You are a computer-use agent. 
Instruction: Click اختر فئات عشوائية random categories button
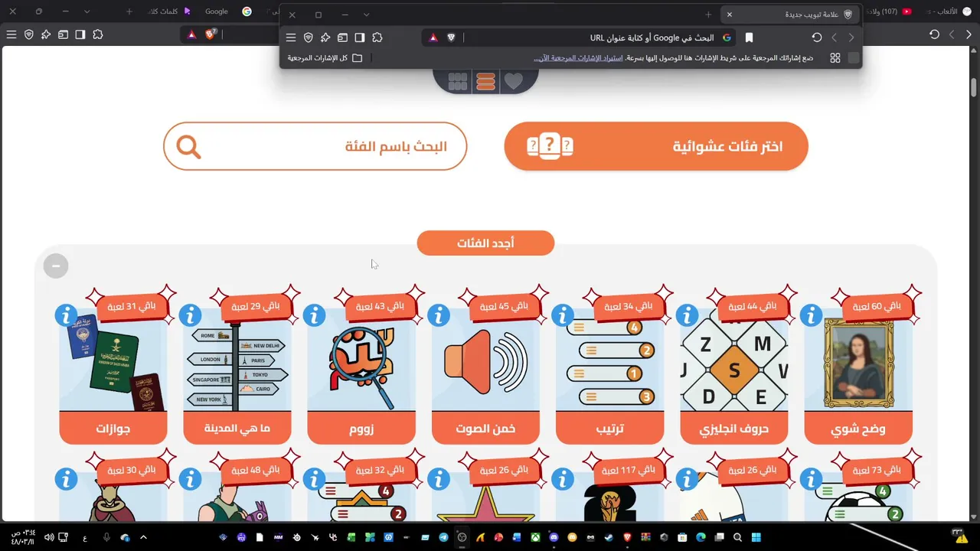(x=656, y=146)
